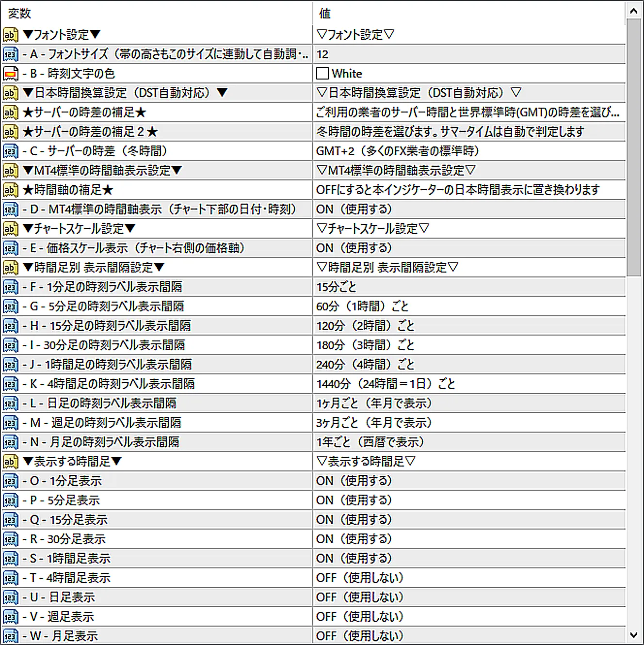The width and height of the screenshot is (644, 645).
Task: Click the string icon beside ▼表示する時間足▼
Action: 11,462
